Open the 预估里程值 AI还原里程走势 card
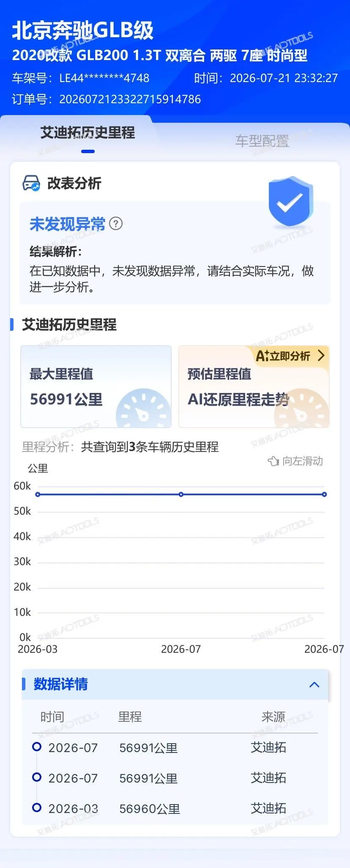This screenshot has height=868, width=350. pyautogui.click(x=254, y=387)
